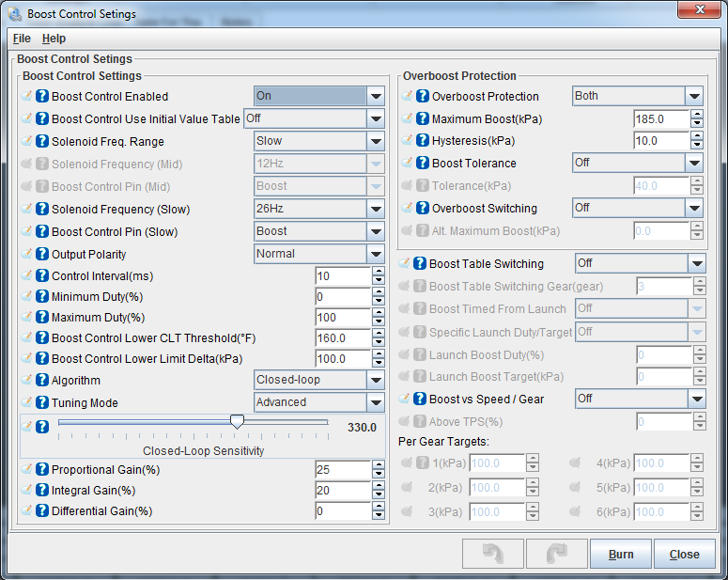
Task: Click the Close button
Action: [x=684, y=554]
